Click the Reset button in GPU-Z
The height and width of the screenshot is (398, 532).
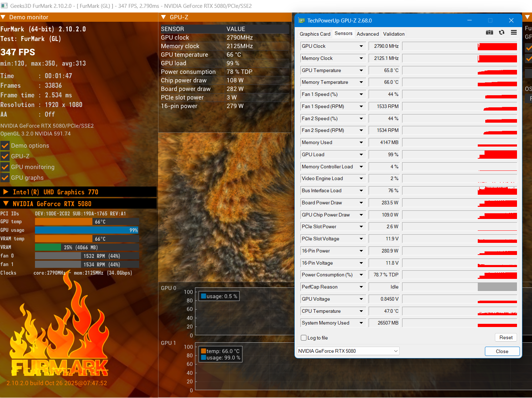tap(506, 337)
